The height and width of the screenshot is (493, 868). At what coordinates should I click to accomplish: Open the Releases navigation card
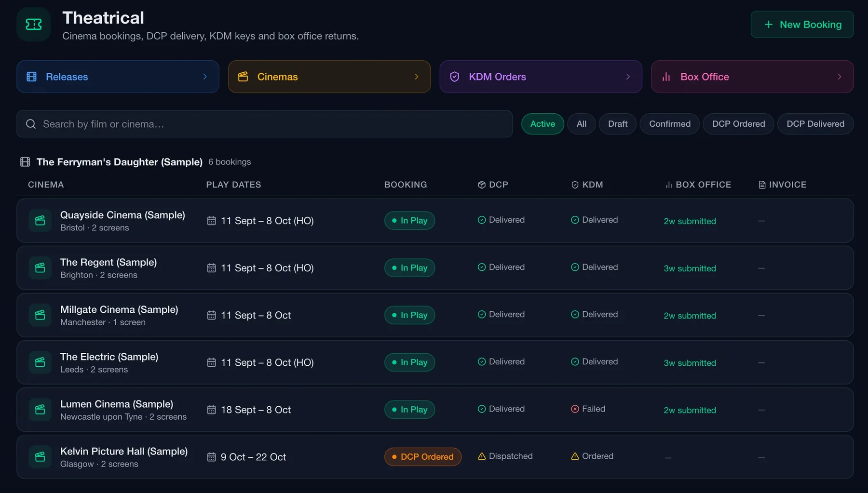pos(118,77)
